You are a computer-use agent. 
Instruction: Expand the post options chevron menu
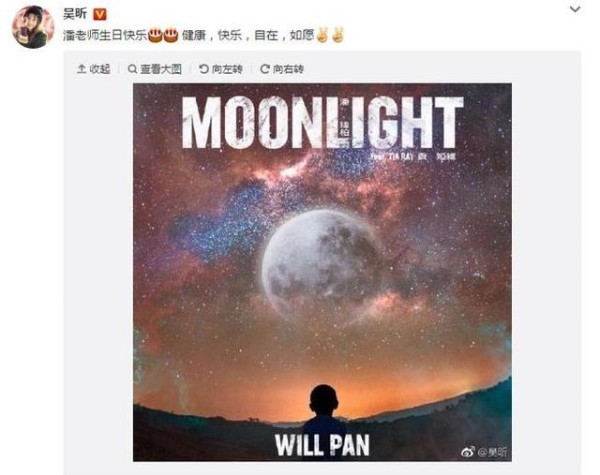point(575,9)
